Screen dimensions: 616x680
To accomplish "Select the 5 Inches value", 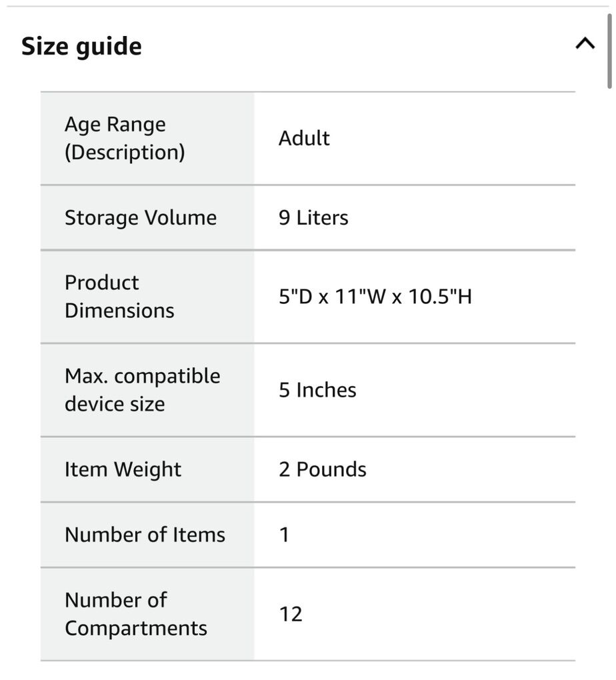I will coord(317,390).
